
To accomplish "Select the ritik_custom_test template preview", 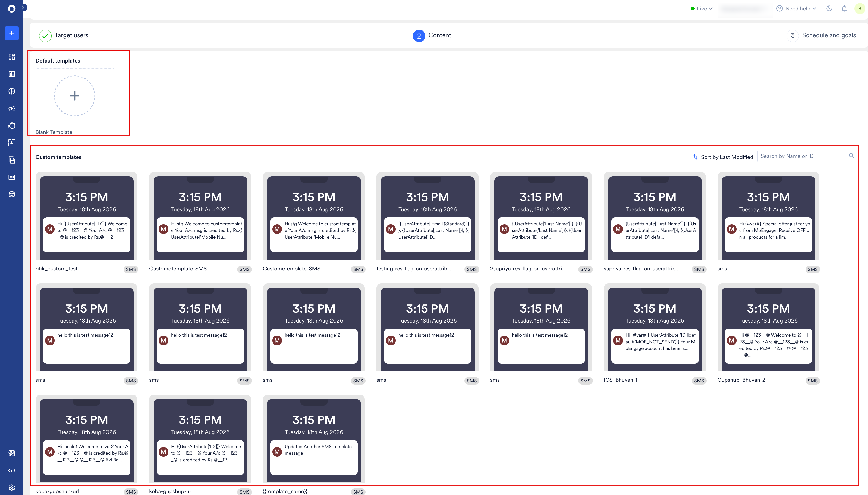I will pos(86,216).
